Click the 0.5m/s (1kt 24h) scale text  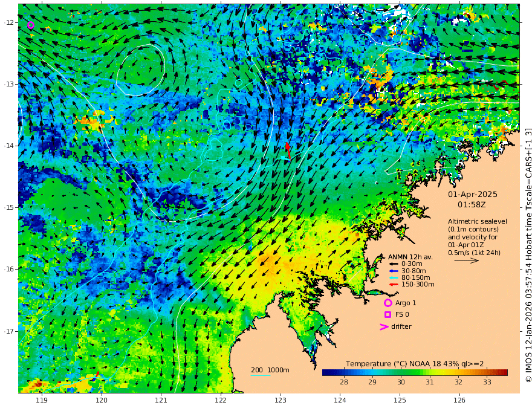coord(475,253)
